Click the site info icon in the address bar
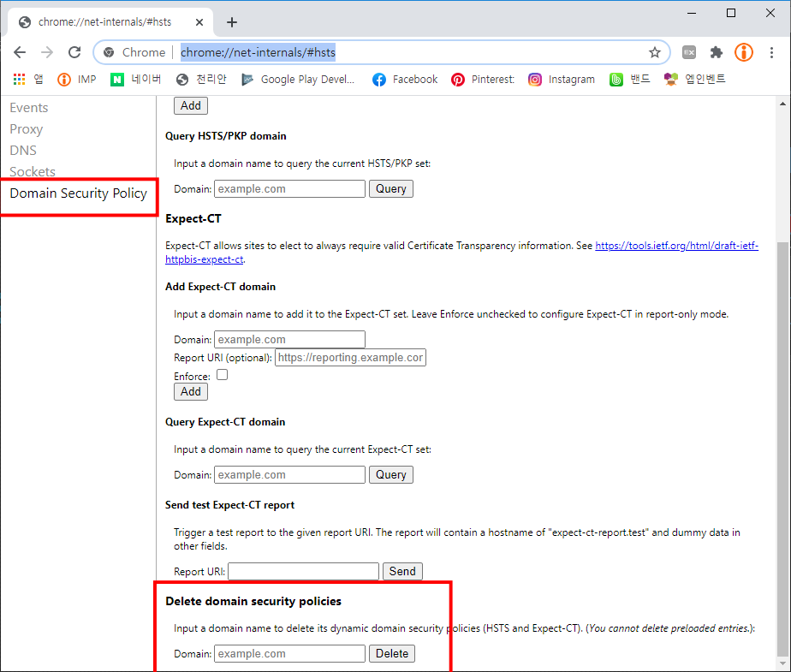The image size is (791, 672). point(109,52)
